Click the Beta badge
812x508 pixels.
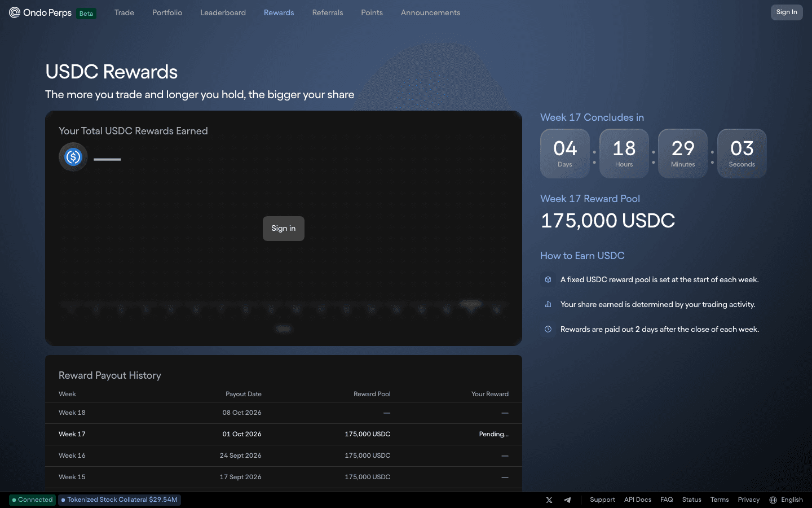point(86,14)
